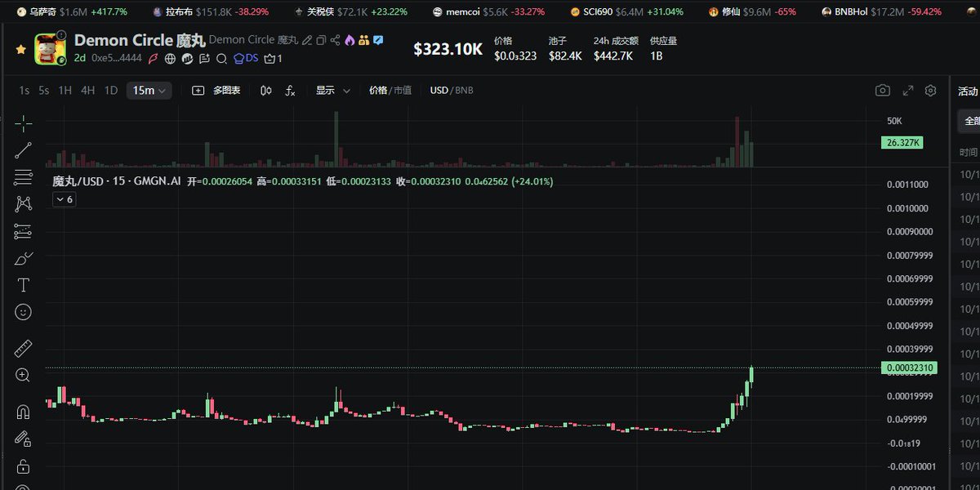Screen dimensions: 980x490
Task: Activate the zoom-in magnifier tool
Action: click(x=23, y=376)
